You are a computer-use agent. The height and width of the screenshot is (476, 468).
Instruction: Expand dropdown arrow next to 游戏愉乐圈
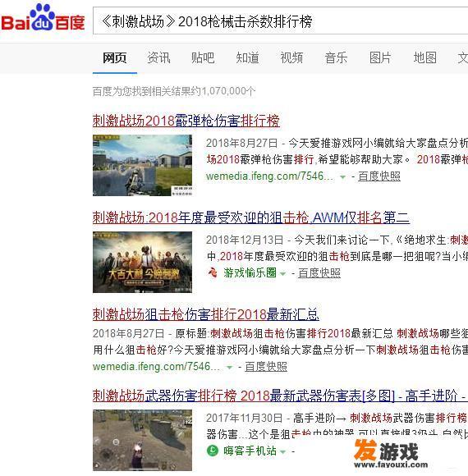pos(282,273)
